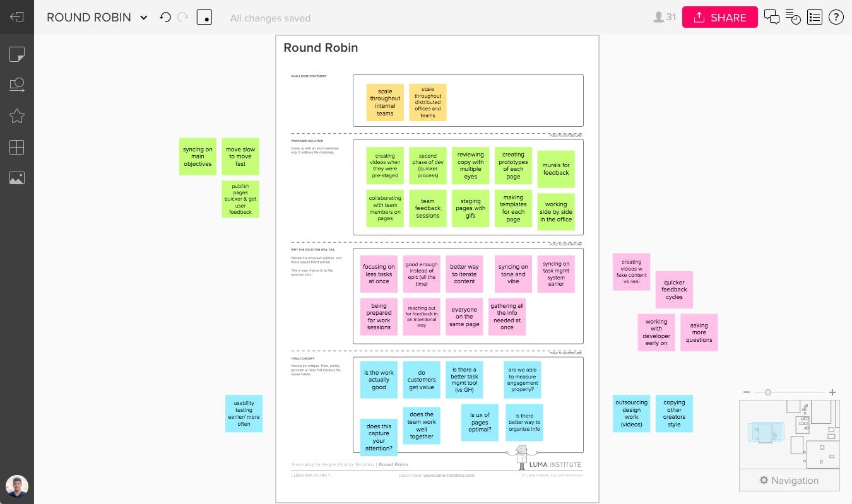Click the exit mural arrow icon
The height and width of the screenshot is (504, 852).
point(17,17)
